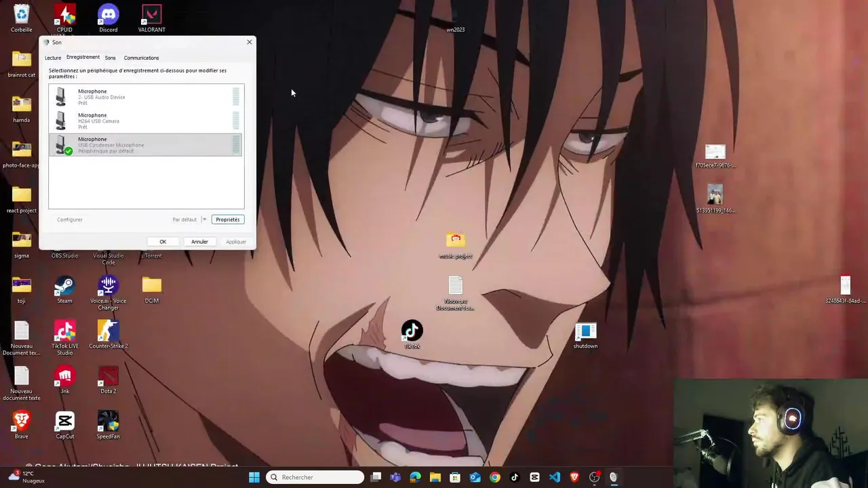Select the VALORANT desktop shortcut
Image resolution: width=868 pixels, height=488 pixels.
click(152, 18)
